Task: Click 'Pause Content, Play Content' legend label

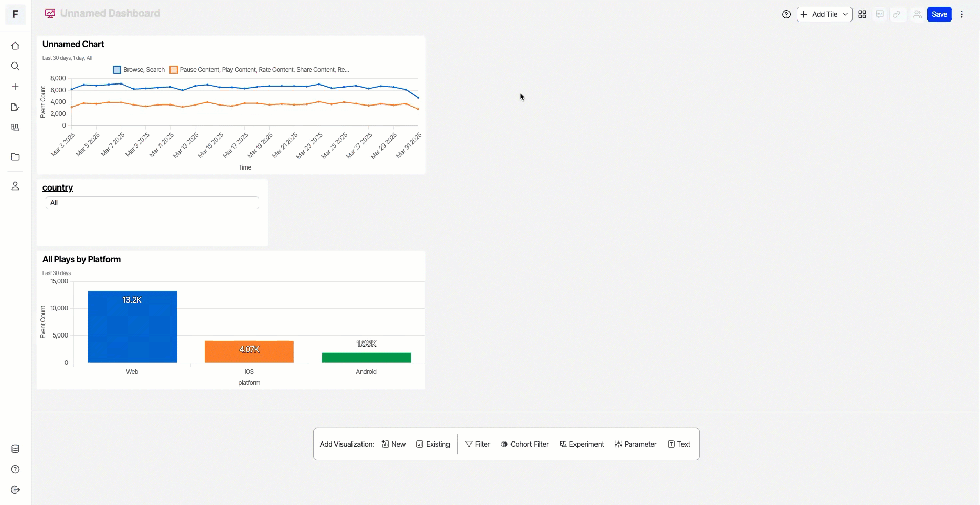Action: click(x=264, y=70)
